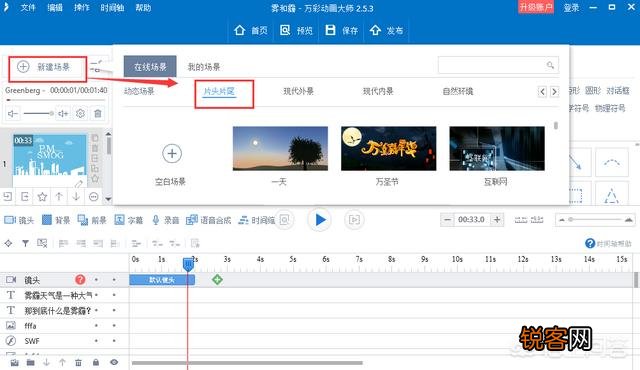Viewport: 640px width, 370px height.
Task: Choose the 一天 scene thumbnail
Action: point(280,148)
